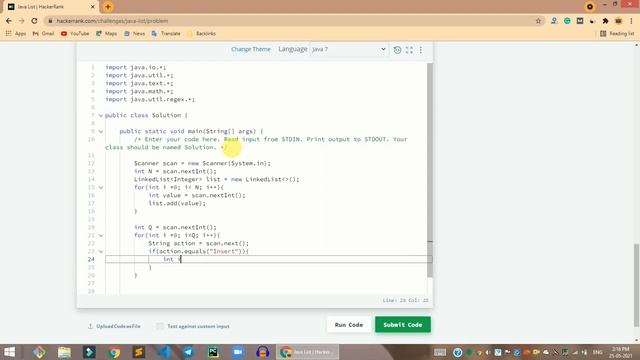
Task: Collapse the main method fold arrow at line 9
Action: [101, 131]
